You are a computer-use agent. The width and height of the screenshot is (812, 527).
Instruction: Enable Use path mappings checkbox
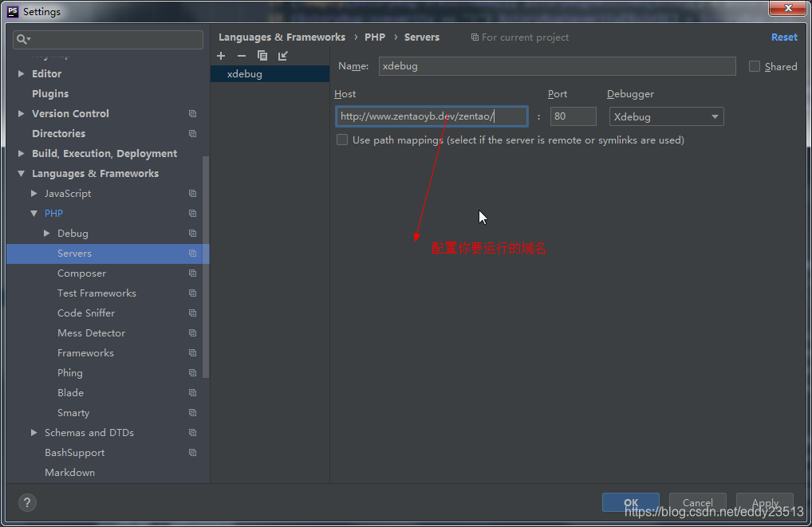pyautogui.click(x=341, y=140)
